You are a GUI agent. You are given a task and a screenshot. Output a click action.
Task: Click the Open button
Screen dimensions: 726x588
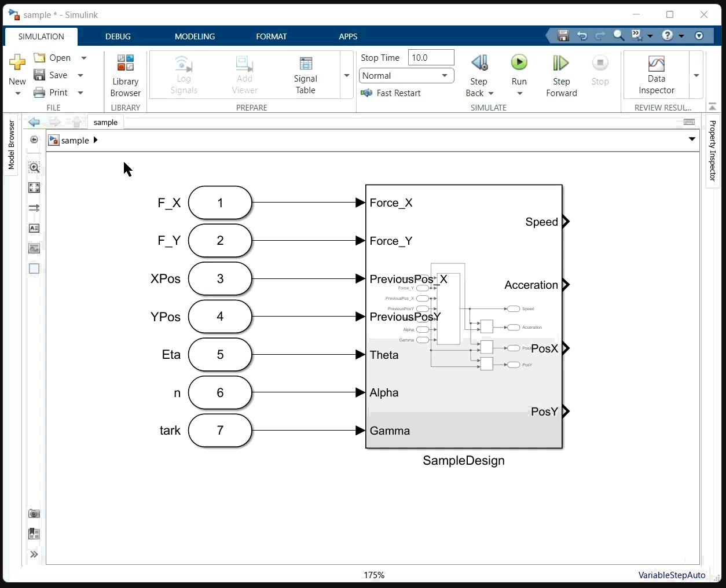click(53, 58)
